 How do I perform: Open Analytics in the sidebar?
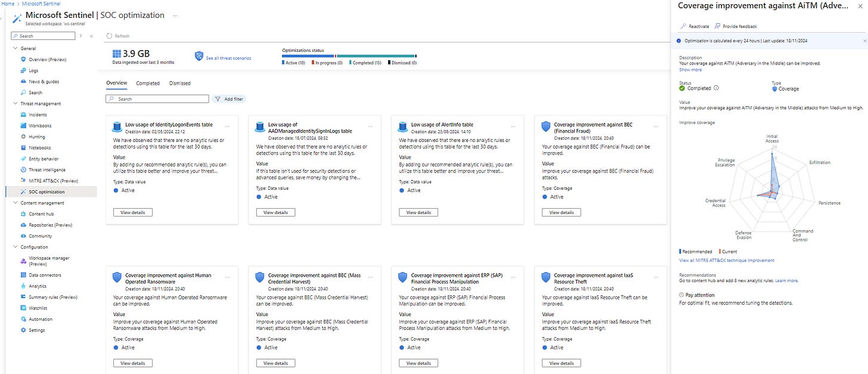tap(38, 286)
